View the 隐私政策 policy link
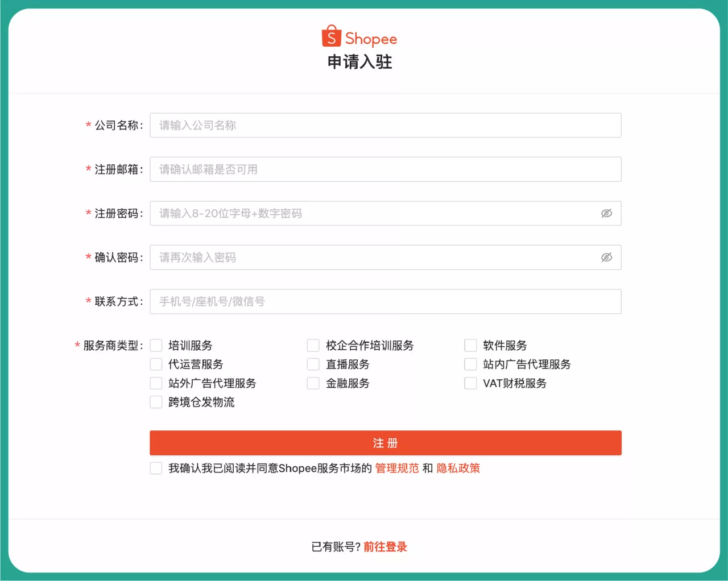The image size is (728, 581). click(x=458, y=468)
